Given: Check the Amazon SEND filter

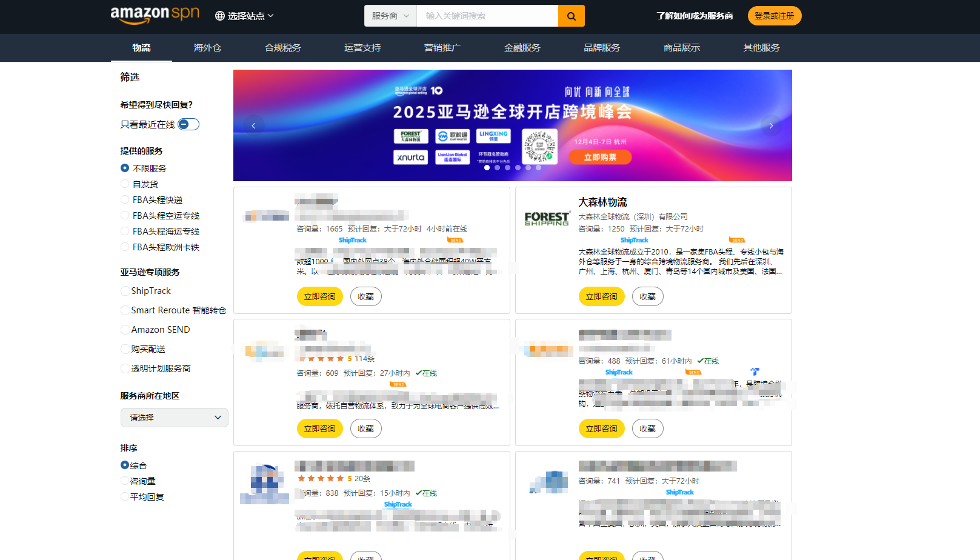Looking at the screenshot, I should point(125,330).
